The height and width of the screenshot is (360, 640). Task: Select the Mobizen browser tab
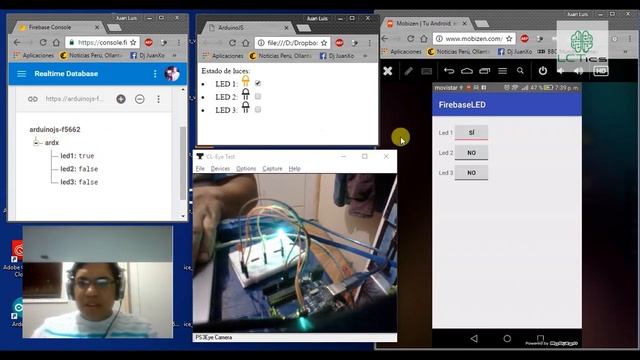[427, 24]
